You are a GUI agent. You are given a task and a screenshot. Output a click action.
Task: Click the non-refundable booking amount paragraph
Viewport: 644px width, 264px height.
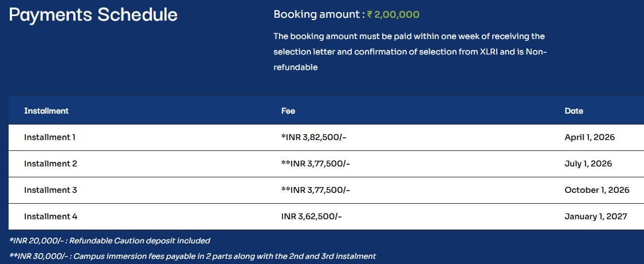pos(410,52)
